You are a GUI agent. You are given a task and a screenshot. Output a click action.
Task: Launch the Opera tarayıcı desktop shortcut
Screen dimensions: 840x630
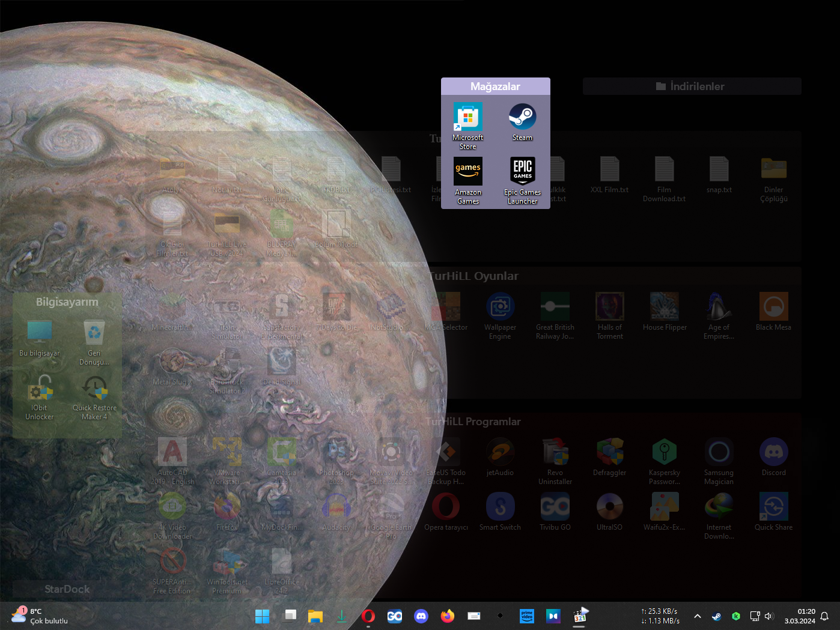coord(446,512)
